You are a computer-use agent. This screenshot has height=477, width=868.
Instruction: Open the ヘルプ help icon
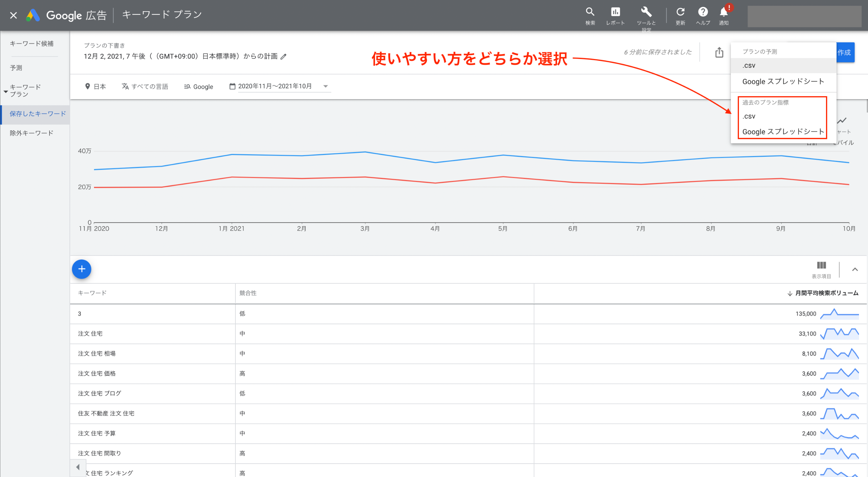coord(703,16)
